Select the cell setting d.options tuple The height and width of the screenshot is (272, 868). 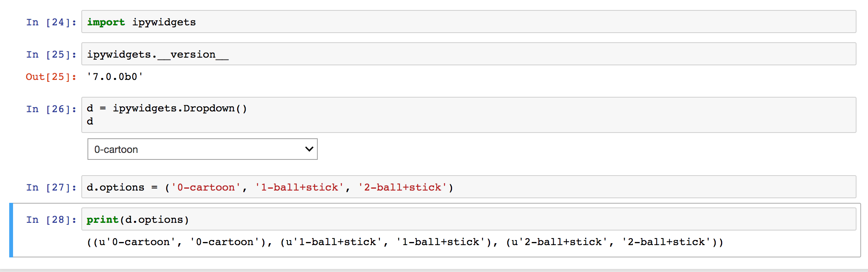coord(269,187)
